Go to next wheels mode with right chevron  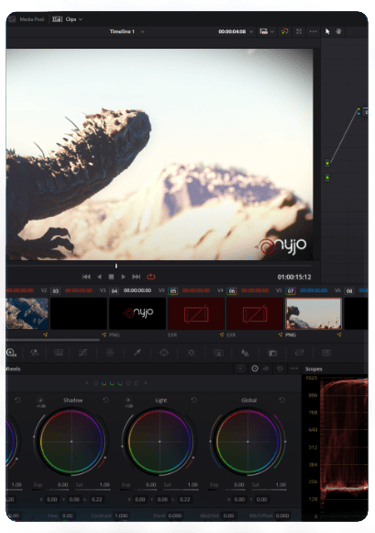click(x=146, y=383)
